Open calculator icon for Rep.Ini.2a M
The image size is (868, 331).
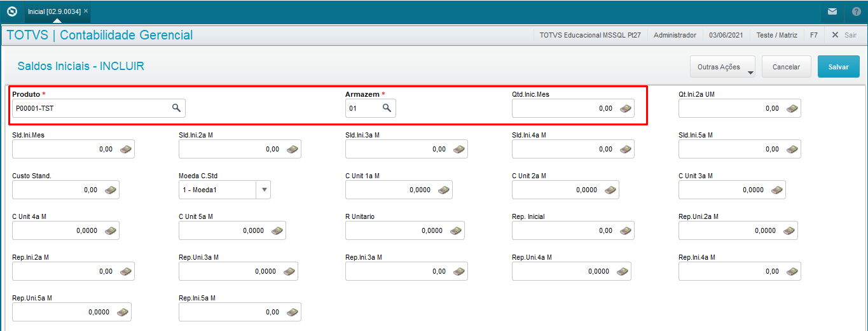pos(127,272)
